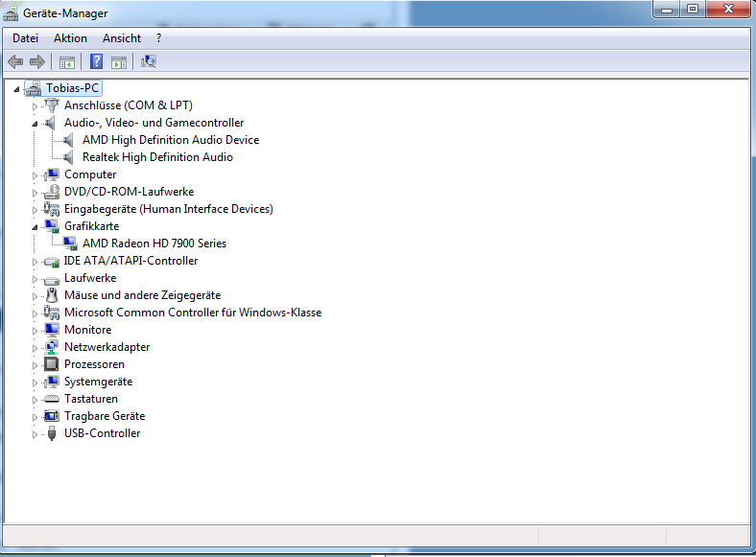The width and height of the screenshot is (756, 557).
Task: Expand IDE ATA/ATAPI-Controller node arrow
Action: pos(35,262)
